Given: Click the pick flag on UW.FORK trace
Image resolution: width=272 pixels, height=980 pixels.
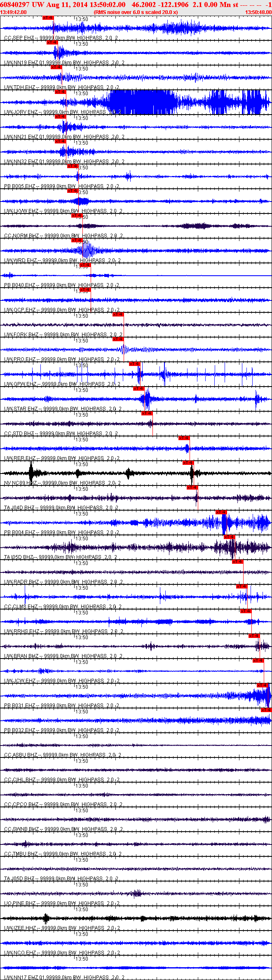Looking at the screenshot, I should pyautogui.click(x=118, y=314).
